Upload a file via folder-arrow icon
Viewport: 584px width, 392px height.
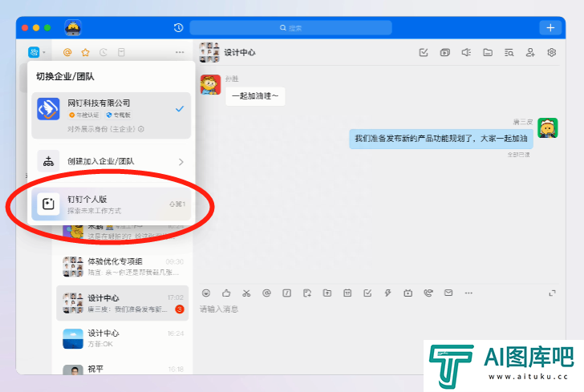327,293
